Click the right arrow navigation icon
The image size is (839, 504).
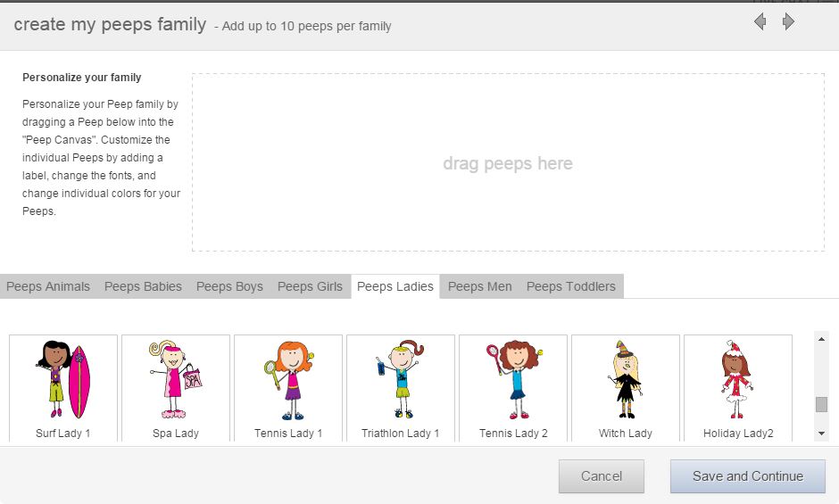click(x=788, y=21)
